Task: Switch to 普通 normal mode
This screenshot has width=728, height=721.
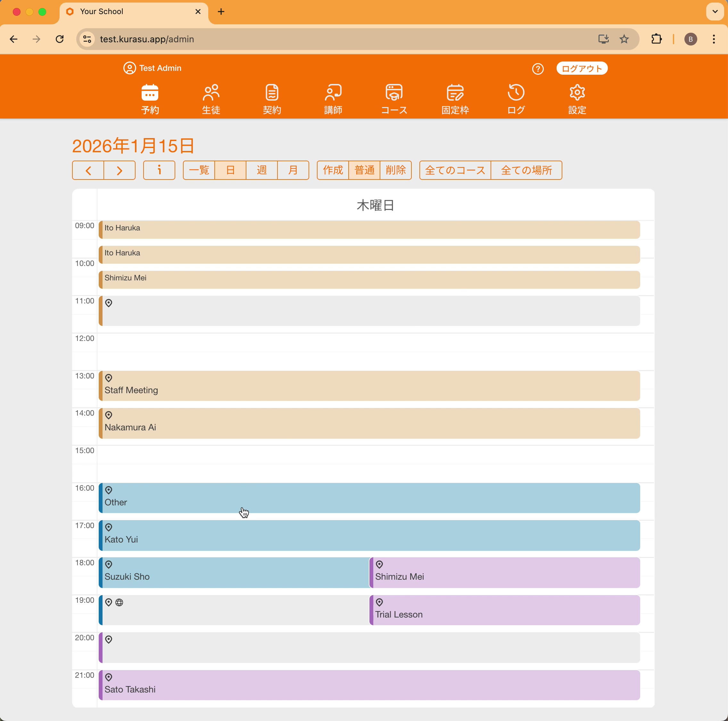Action: [x=364, y=170]
